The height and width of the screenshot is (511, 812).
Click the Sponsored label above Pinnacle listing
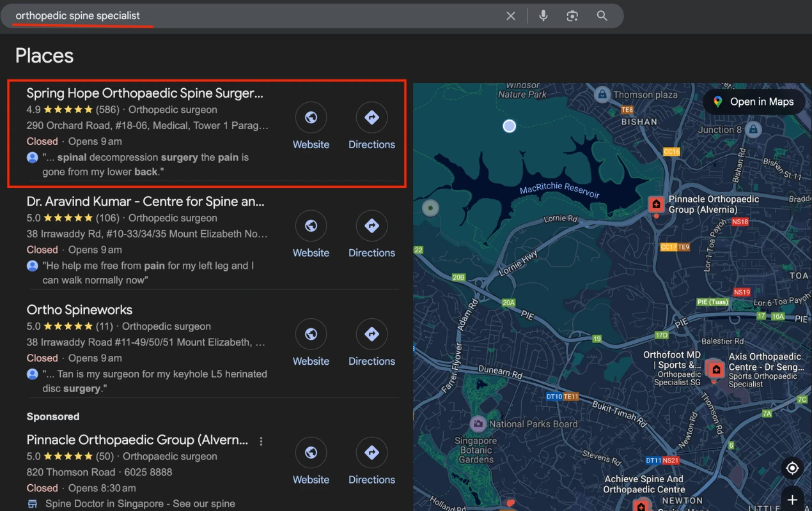click(x=53, y=416)
